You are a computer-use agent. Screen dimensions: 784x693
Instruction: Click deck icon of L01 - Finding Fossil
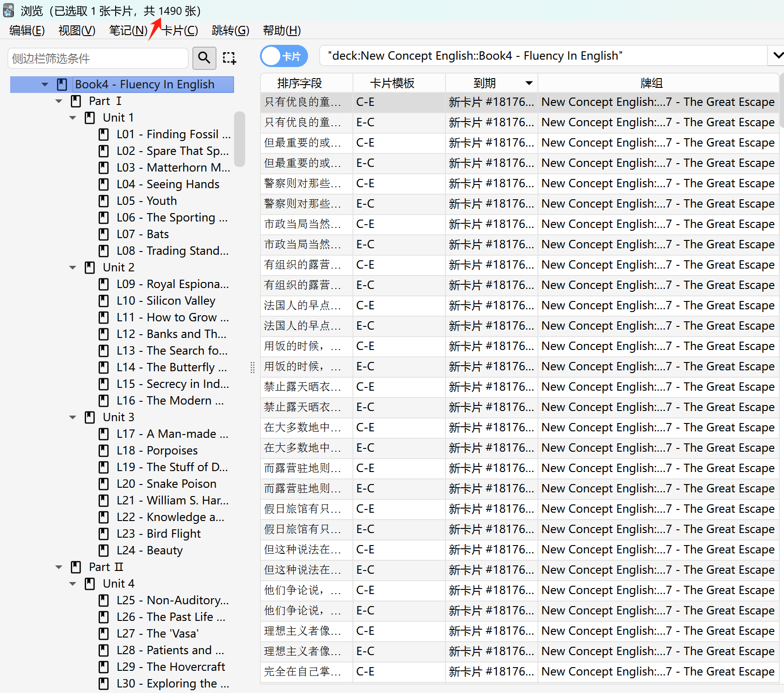click(104, 134)
